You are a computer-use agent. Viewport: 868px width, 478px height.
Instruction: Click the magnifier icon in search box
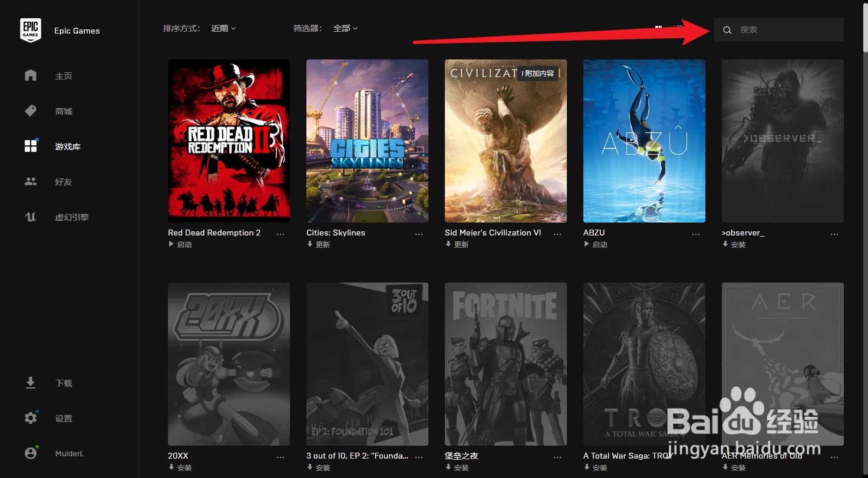pyautogui.click(x=727, y=30)
